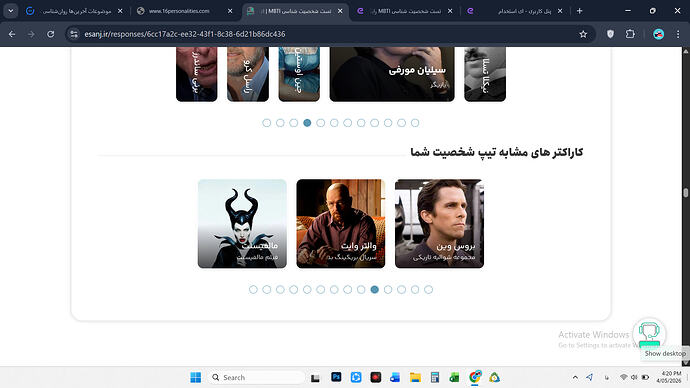690x388 pixels.
Task: Select the Walter White character card
Action: (341, 223)
